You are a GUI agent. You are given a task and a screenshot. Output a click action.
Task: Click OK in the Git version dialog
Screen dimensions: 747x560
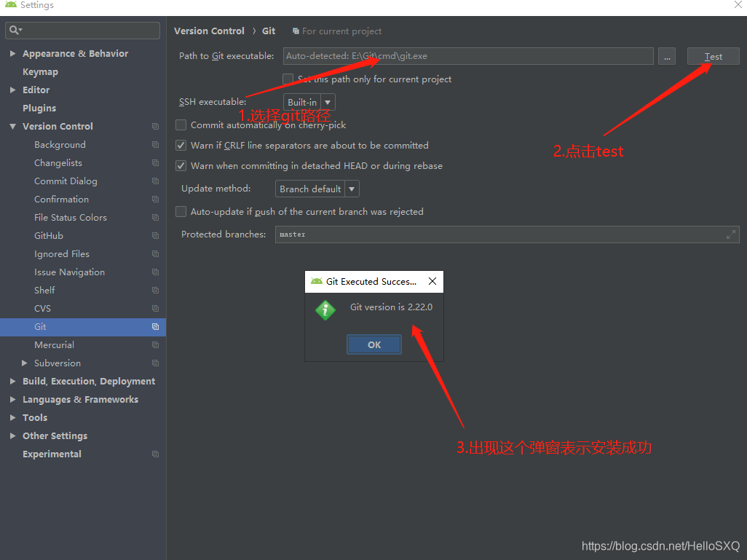pos(374,344)
